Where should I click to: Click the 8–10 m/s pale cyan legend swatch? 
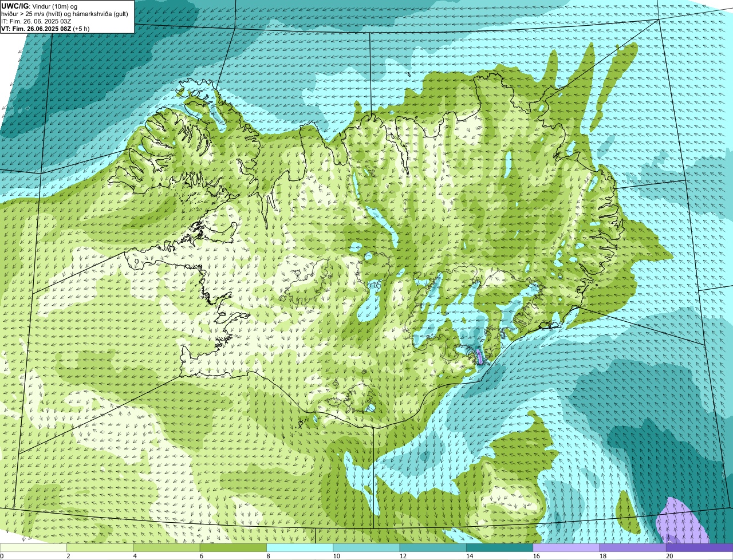click(x=300, y=548)
